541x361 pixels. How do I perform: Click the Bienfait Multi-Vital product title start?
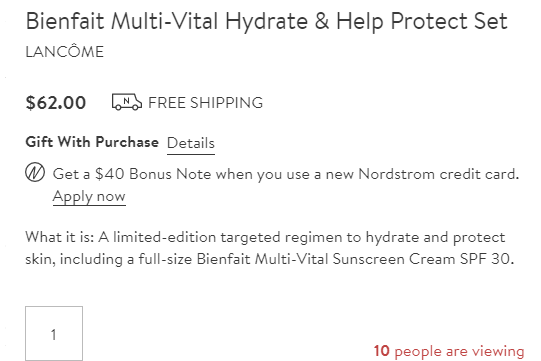pyautogui.click(x=121, y=21)
